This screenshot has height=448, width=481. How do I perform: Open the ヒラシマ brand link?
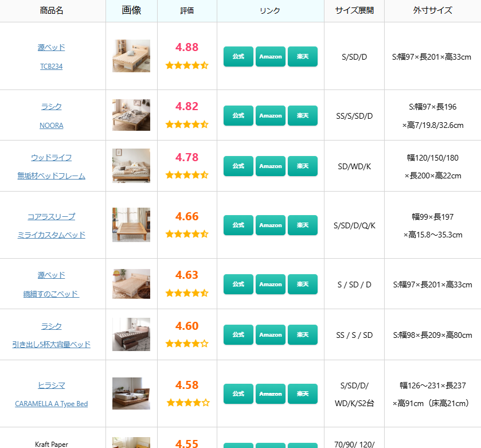(x=51, y=385)
